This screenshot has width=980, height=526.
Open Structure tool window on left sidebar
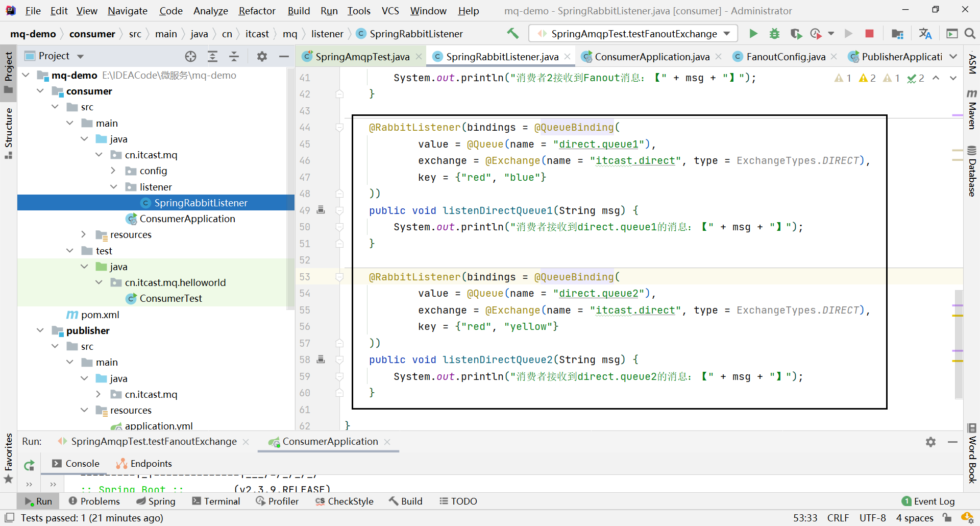point(8,134)
